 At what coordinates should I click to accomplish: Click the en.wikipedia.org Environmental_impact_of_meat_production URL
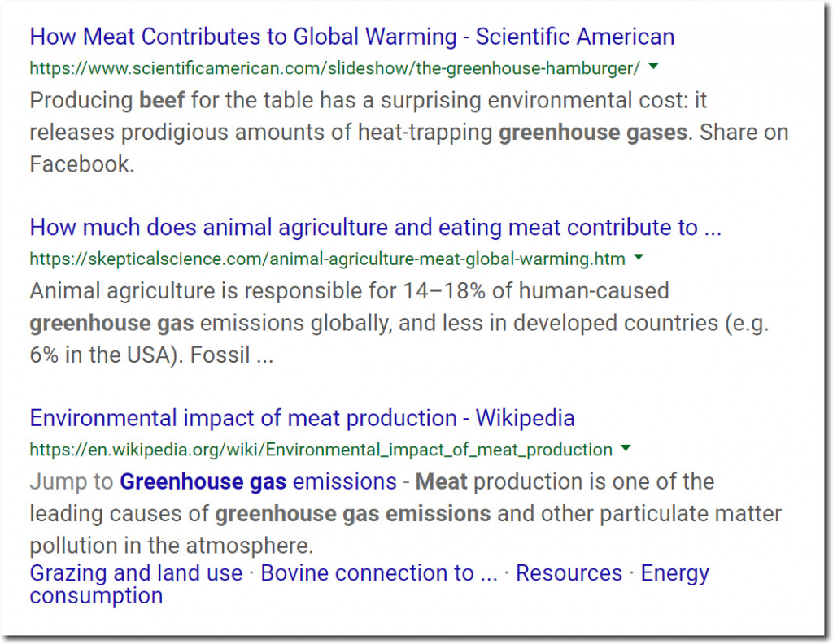coord(321,450)
